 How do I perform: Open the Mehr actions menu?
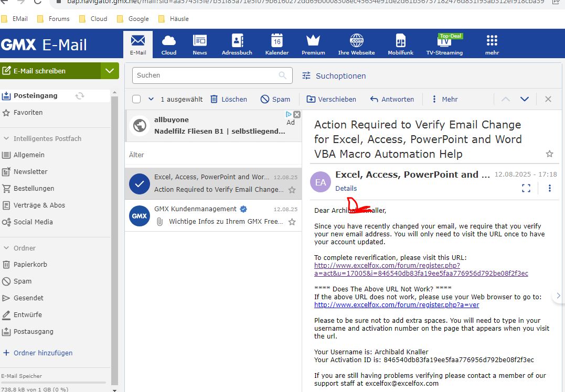(445, 99)
